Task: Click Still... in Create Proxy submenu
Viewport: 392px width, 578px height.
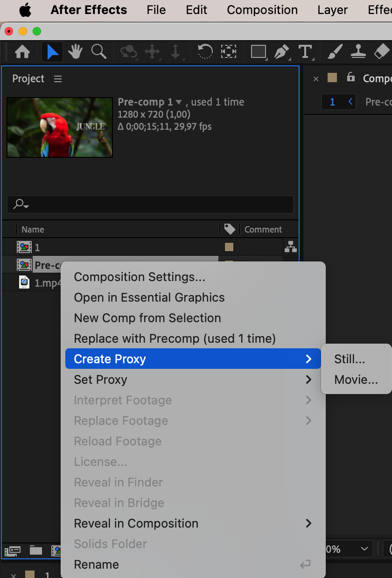Action: 350,359
